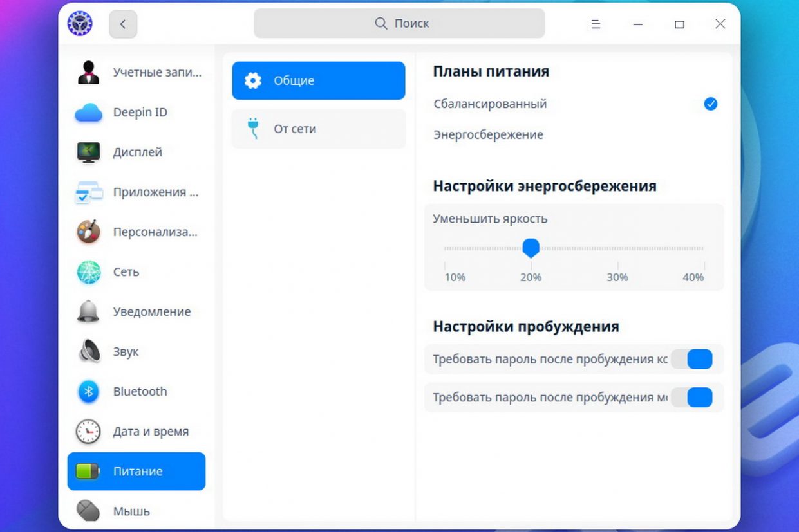The width and height of the screenshot is (799, 532).
Task: Select the Energy saving (Энергосбережение) power plan
Action: [488, 135]
